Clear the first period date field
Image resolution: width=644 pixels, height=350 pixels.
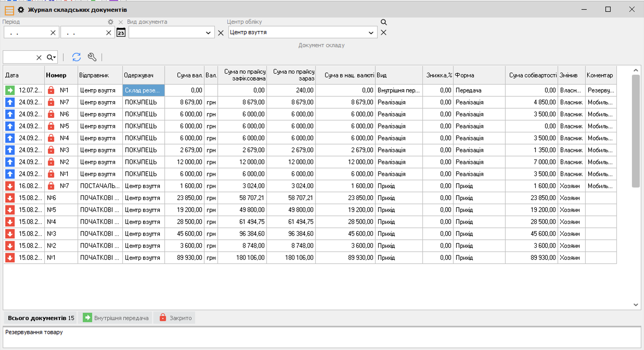53,33
